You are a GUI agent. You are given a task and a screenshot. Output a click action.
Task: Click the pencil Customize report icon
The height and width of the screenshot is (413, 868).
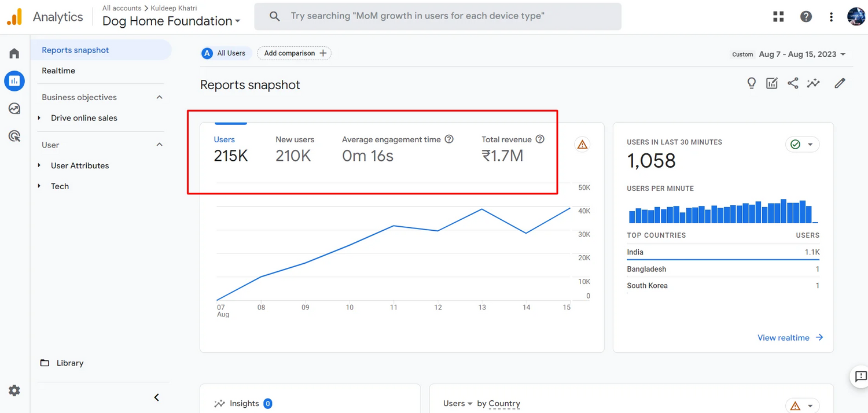(x=840, y=83)
